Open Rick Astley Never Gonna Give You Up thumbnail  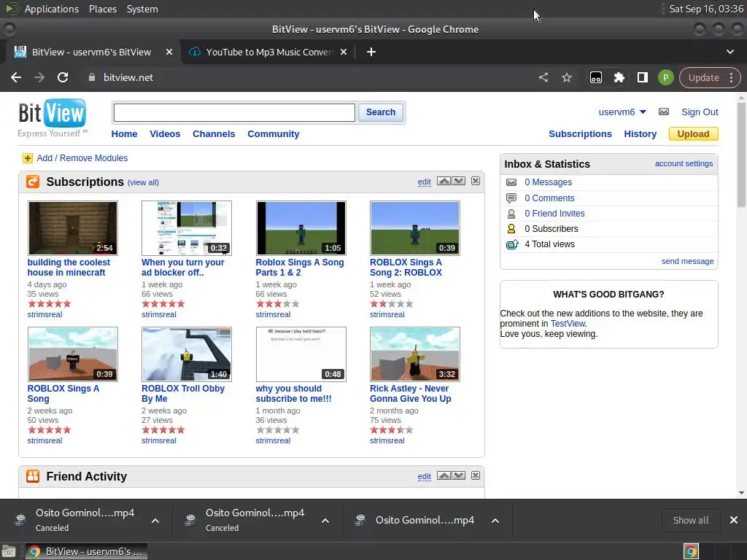415,354
